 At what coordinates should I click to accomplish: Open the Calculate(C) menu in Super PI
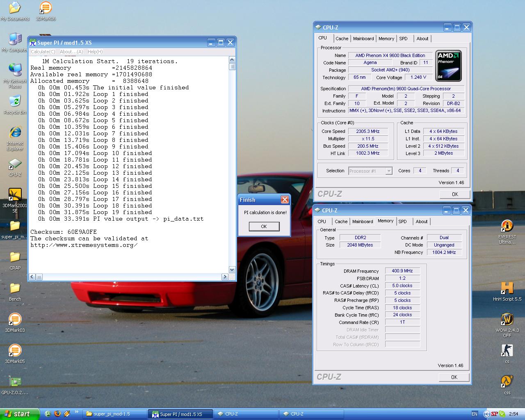(x=43, y=52)
